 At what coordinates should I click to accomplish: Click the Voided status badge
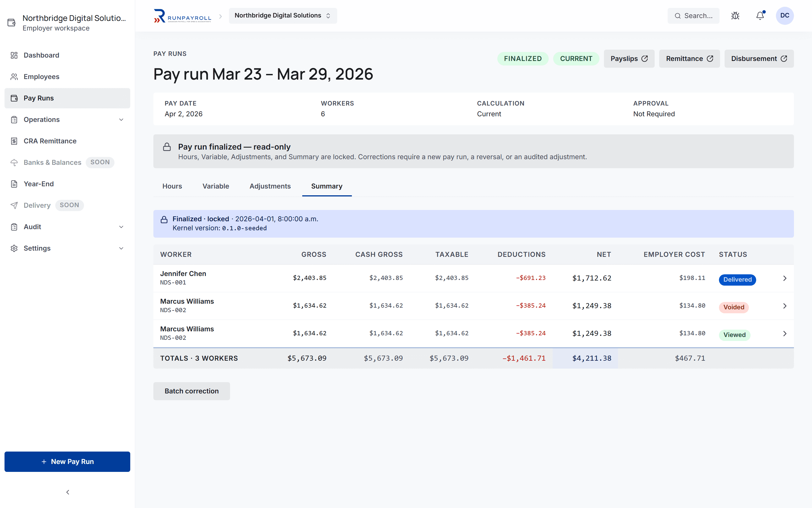pos(734,307)
